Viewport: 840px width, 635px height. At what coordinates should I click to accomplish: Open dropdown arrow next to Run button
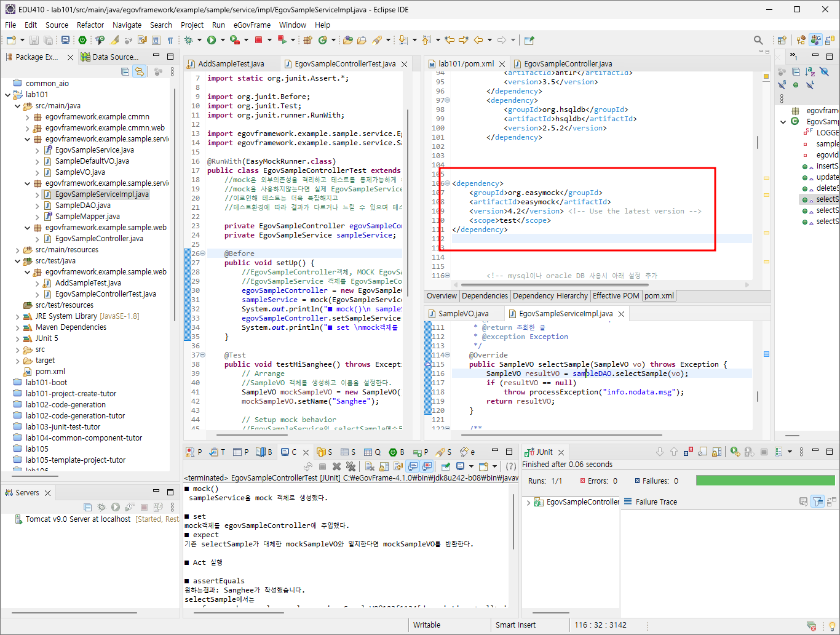point(222,40)
